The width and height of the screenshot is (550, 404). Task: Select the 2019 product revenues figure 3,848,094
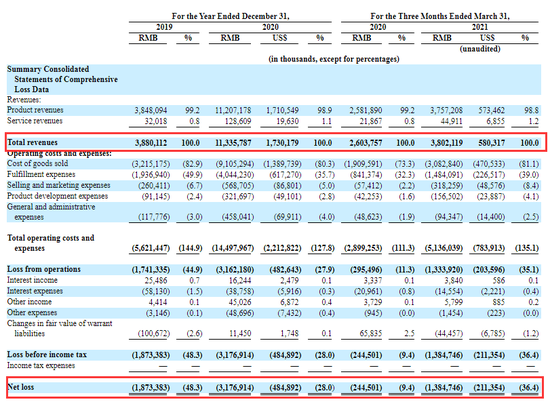pos(151,110)
